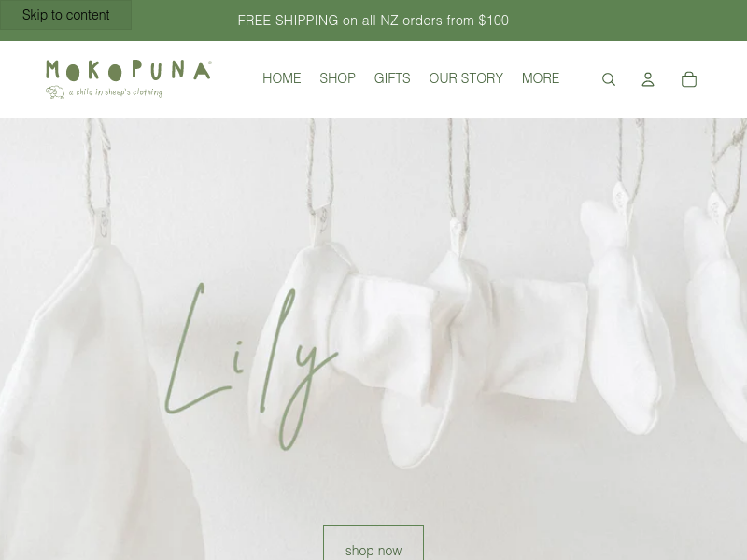Click the tagline a child in sheep's clothing
Screen dimensions: 747x560
point(115,91)
